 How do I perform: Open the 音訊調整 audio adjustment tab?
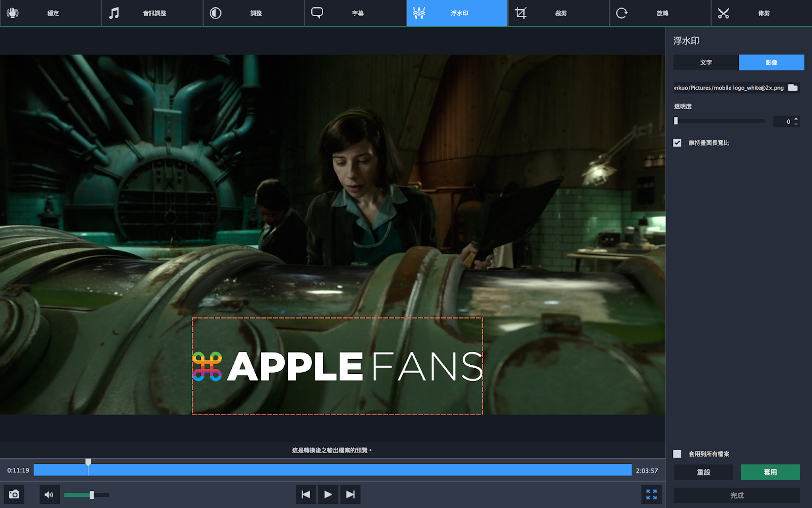(x=152, y=13)
